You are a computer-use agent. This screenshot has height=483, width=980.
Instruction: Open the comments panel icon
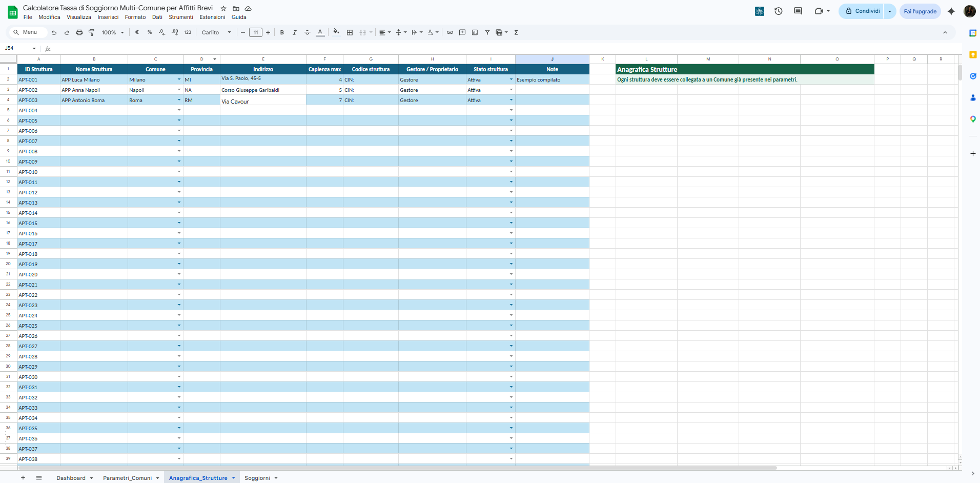[x=798, y=11]
